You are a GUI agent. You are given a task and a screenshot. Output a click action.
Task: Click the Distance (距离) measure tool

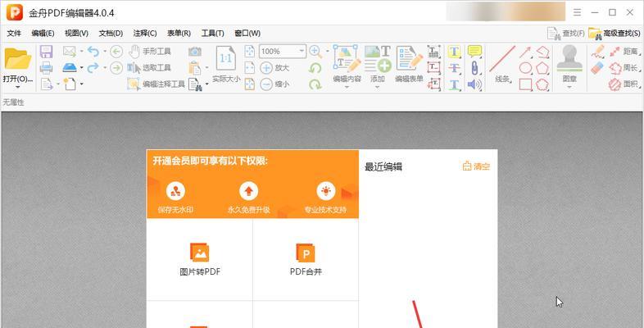click(624, 52)
